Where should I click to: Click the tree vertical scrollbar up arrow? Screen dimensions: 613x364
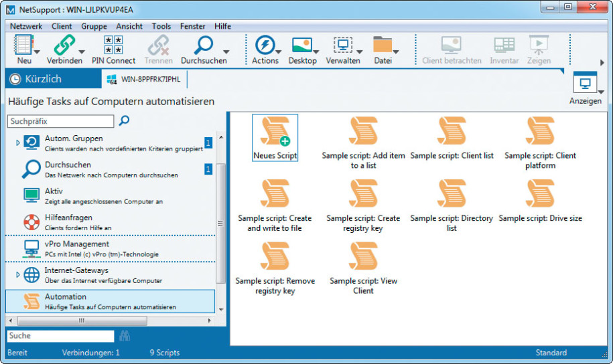pyautogui.click(x=221, y=137)
